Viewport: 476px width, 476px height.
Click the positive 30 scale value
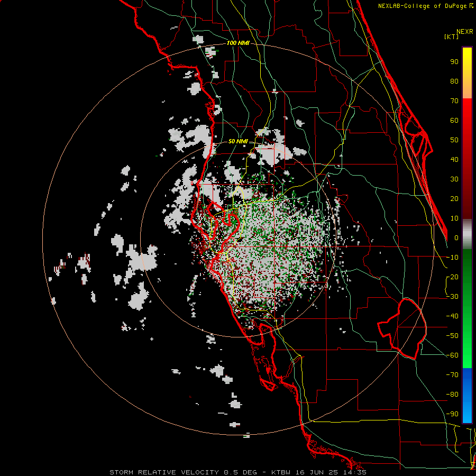pos(454,179)
